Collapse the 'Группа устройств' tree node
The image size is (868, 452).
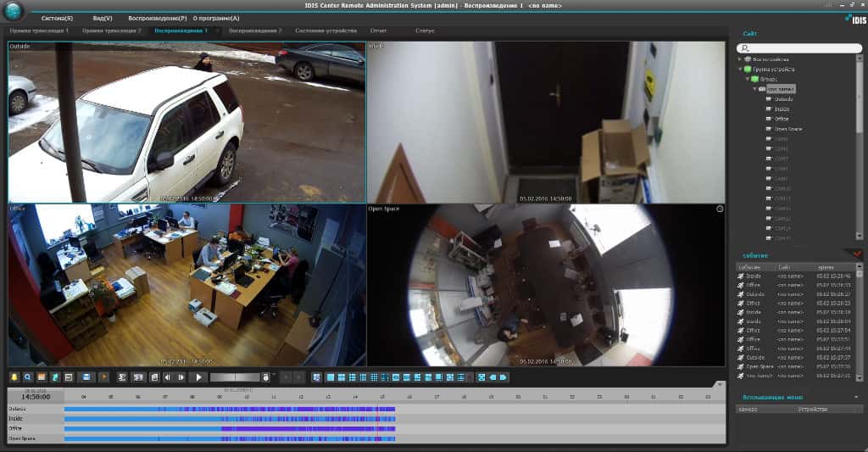pos(739,69)
